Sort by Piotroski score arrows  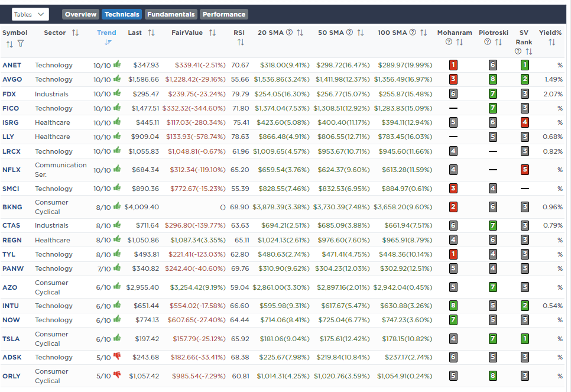(498, 43)
